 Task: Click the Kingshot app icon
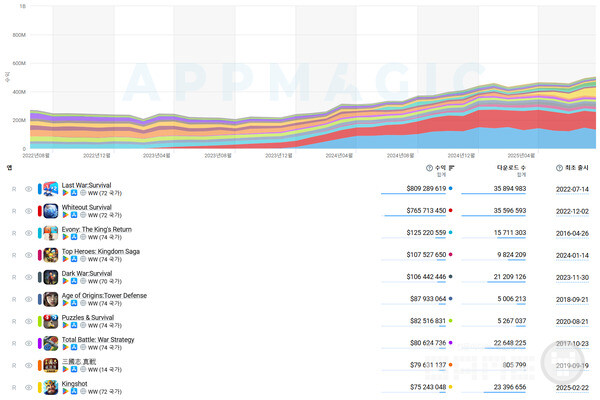(50, 387)
